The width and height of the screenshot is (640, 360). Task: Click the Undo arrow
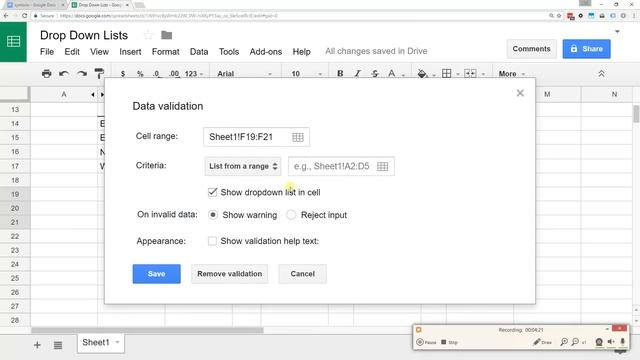64,74
